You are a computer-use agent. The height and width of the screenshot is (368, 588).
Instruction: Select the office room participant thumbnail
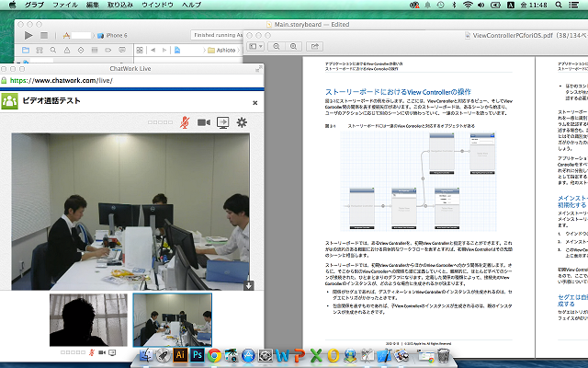173,320
